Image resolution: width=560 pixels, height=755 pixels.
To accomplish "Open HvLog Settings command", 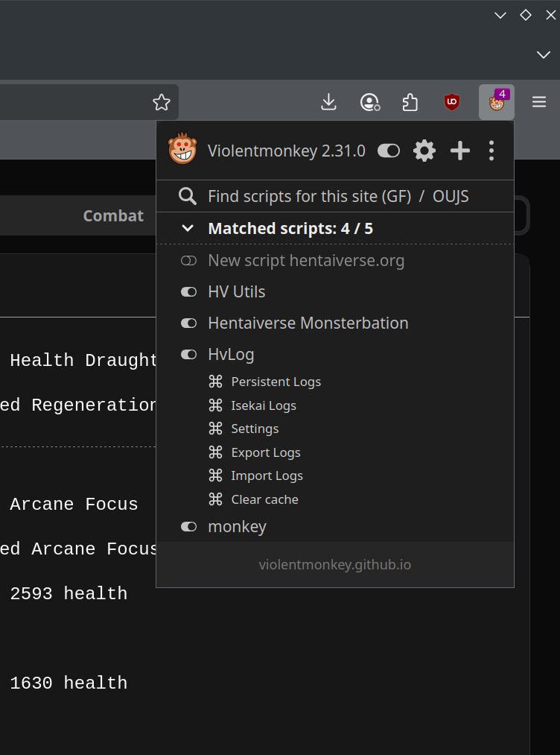I will point(255,429).
